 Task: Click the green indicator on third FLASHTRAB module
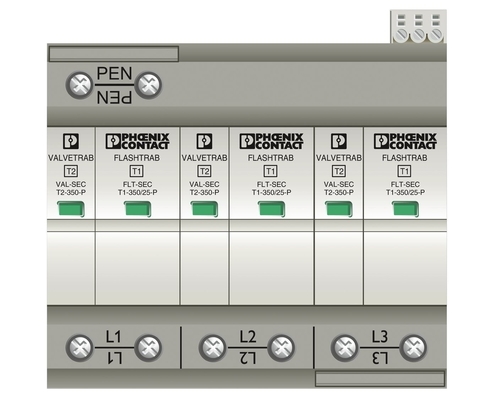[405, 209]
